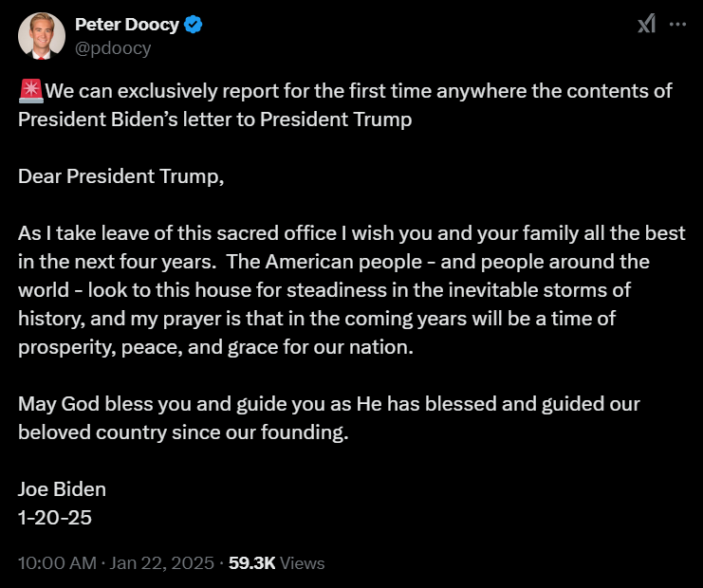703x588 pixels.
Task: Click the 10:00 AM timestamp
Action: pyautogui.click(x=57, y=563)
